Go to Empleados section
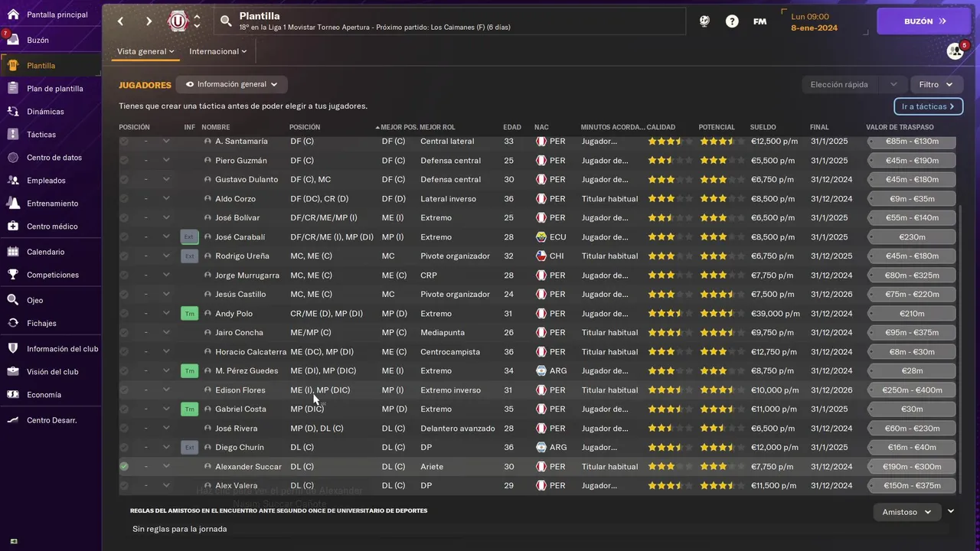 click(51, 181)
